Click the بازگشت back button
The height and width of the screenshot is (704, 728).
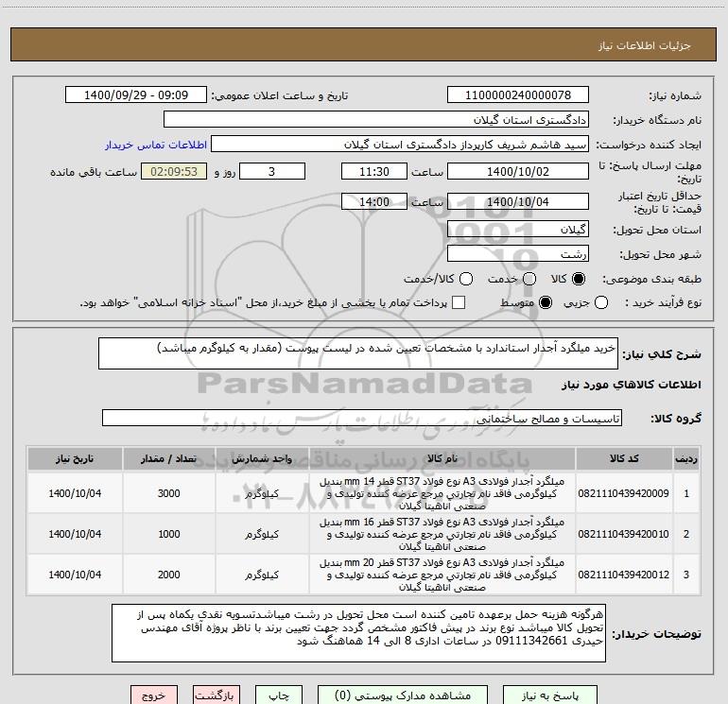(217, 695)
